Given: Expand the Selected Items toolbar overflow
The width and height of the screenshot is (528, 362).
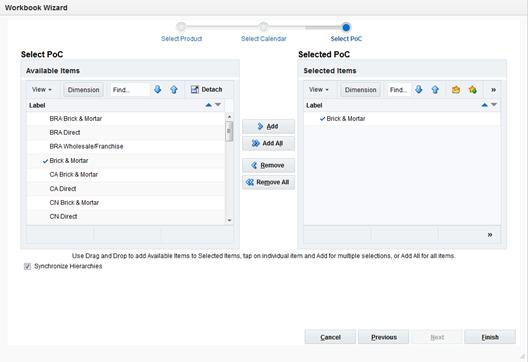Looking at the screenshot, I should 493,90.
